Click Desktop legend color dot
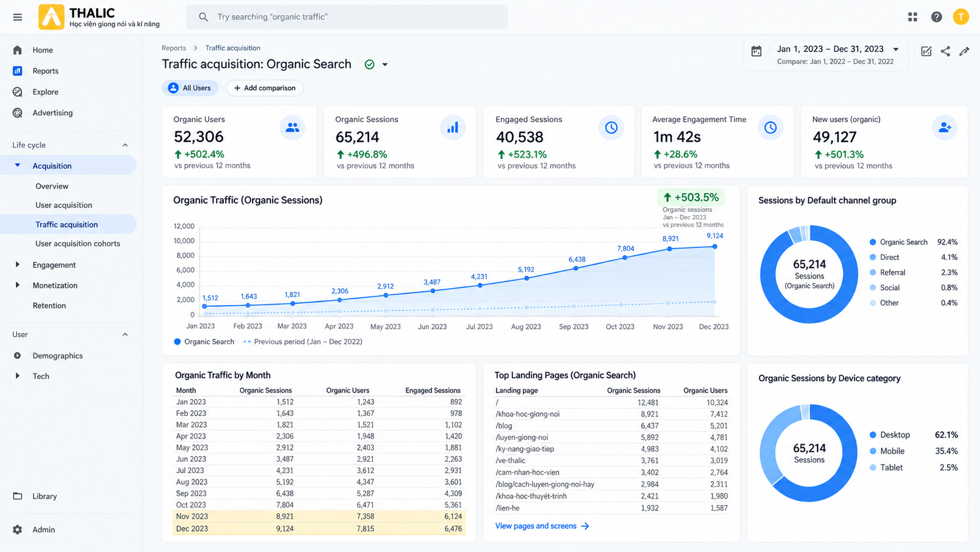980x552 pixels. (x=873, y=435)
